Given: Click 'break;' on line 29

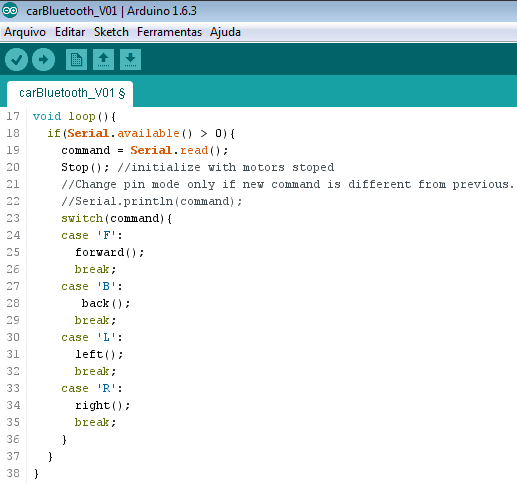Looking at the screenshot, I should (95, 320).
